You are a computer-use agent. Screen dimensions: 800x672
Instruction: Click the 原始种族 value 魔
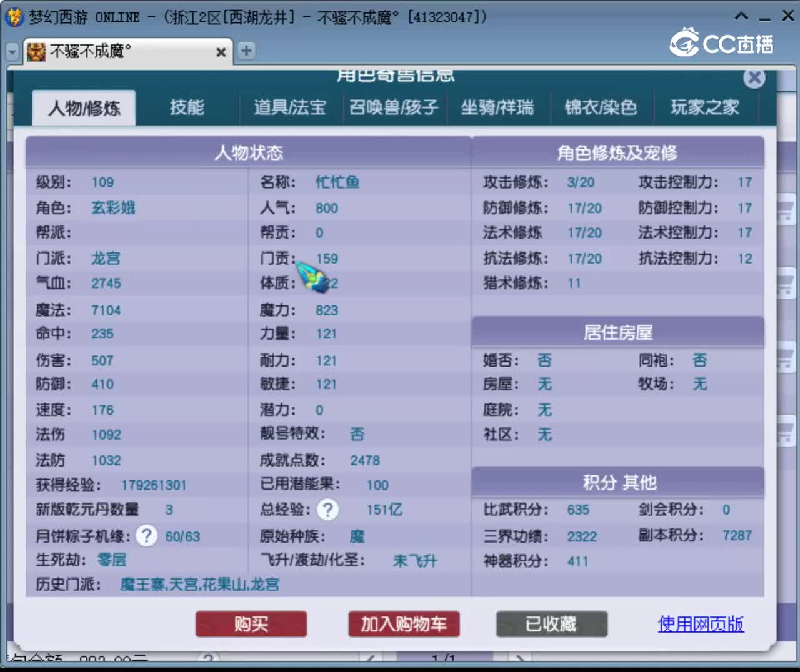(x=357, y=536)
